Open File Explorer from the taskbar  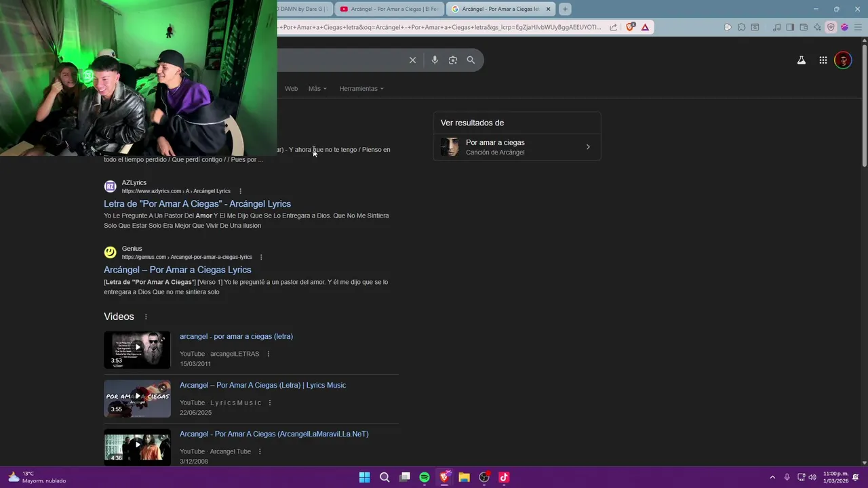tap(464, 477)
